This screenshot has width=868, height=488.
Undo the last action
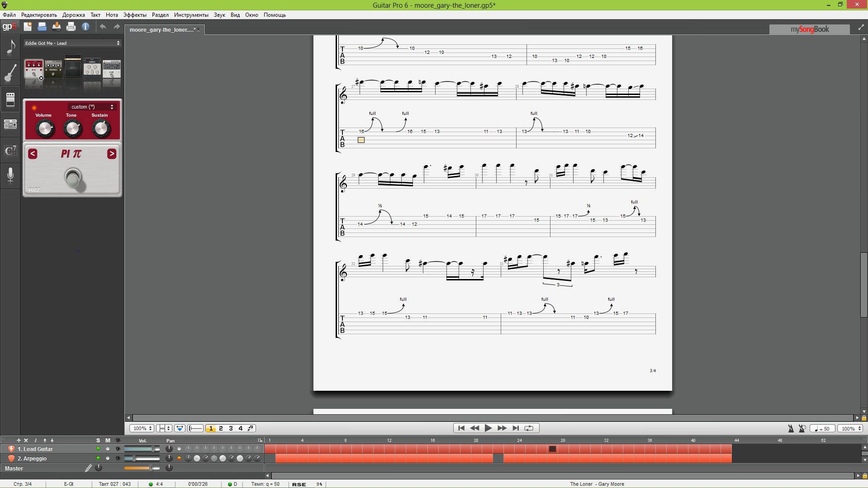tap(103, 27)
